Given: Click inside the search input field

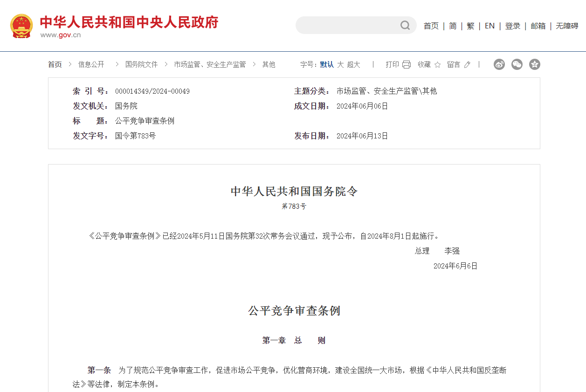Looking at the screenshot, I should point(350,25).
